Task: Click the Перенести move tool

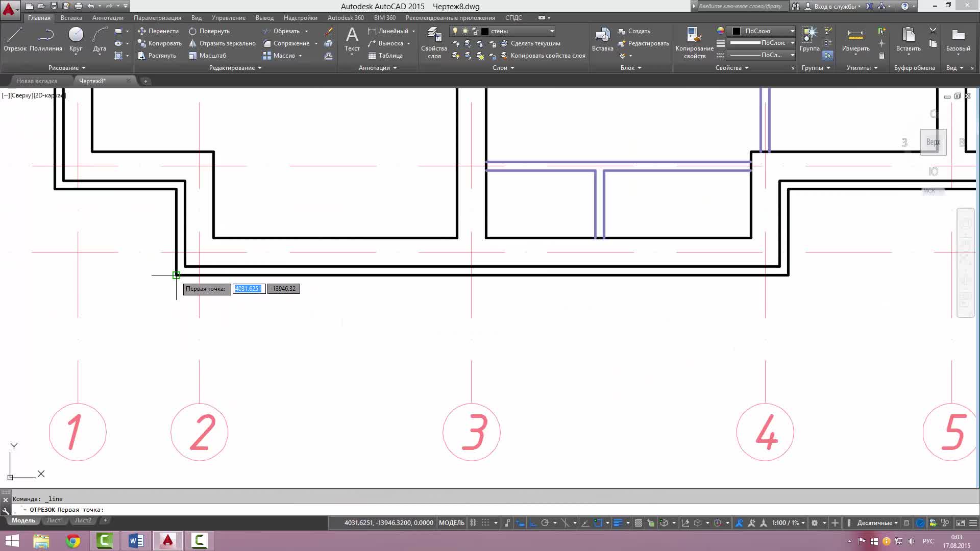Action: coord(158,31)
